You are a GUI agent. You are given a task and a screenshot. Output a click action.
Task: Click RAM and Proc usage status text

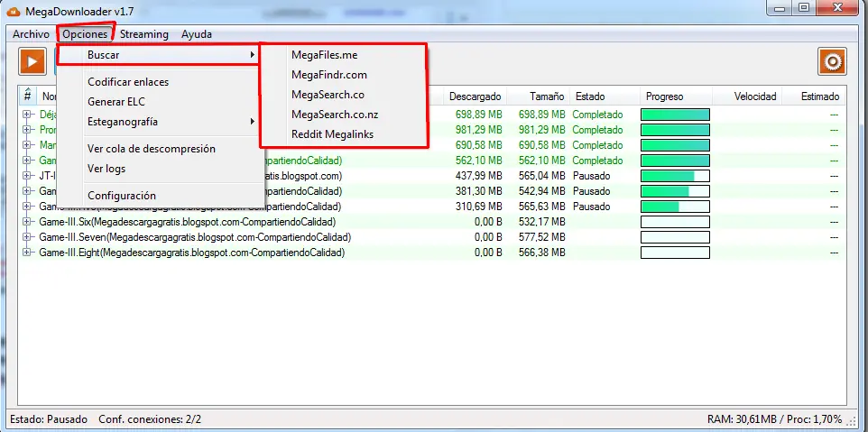[x=774, y=419]
